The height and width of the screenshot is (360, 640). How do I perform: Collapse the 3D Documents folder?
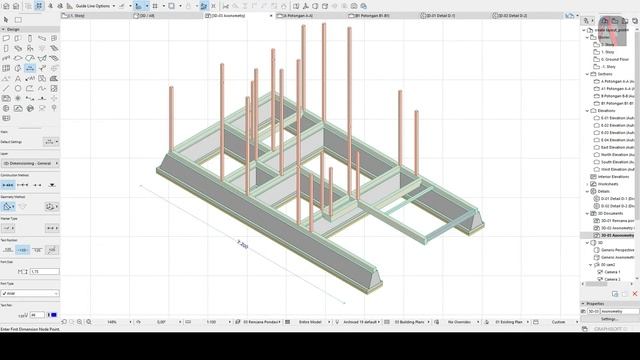587,213
